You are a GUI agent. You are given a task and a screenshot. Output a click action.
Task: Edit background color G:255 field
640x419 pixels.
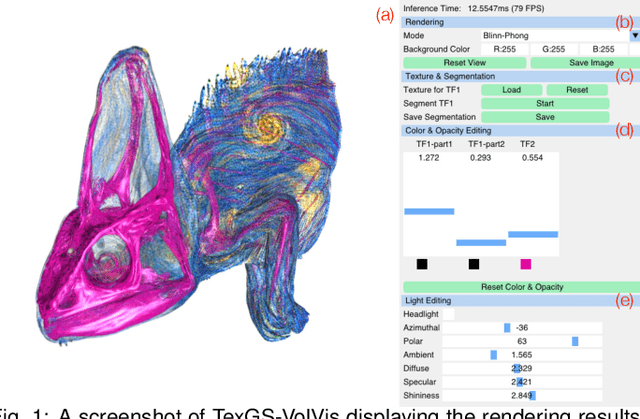[554, 49]
